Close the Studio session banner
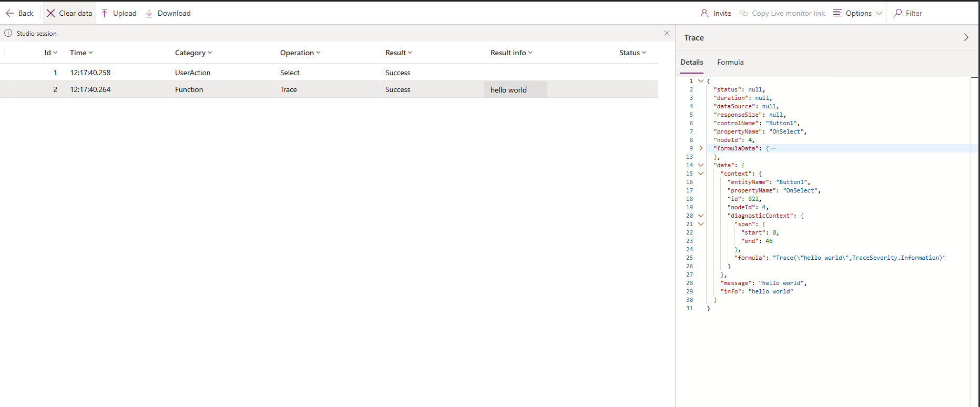Viewport: 980px width, 407px height. (x=667, y=33)
